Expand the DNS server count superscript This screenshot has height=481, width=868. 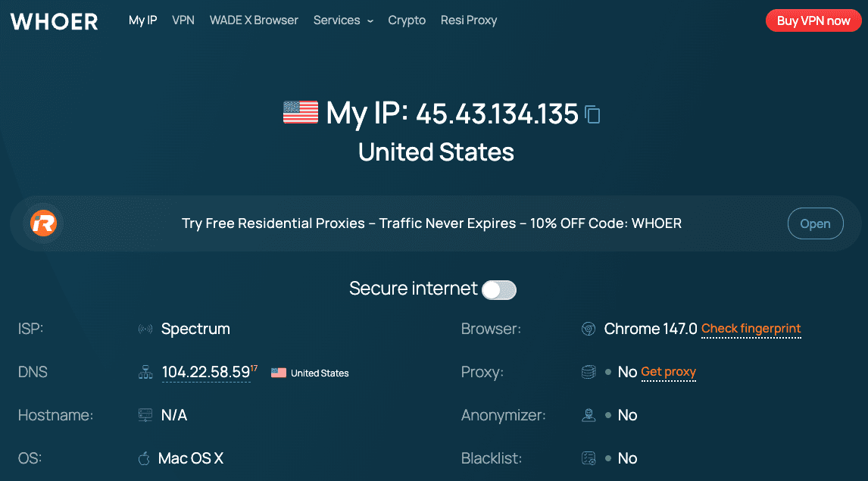(253, 367)
